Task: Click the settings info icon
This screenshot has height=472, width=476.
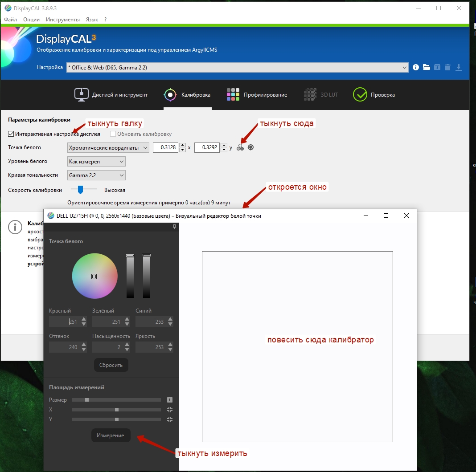Action: (416, 67)
